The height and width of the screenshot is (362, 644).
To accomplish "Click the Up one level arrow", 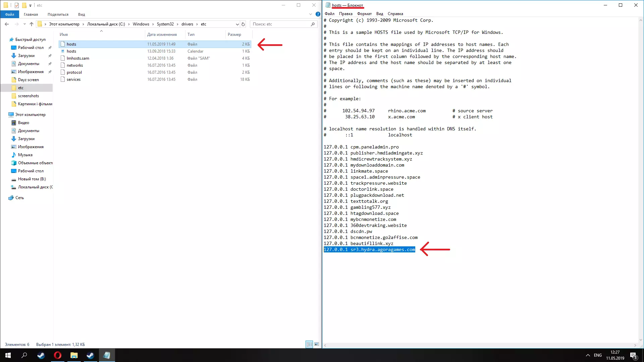I will tap(32, 24).
